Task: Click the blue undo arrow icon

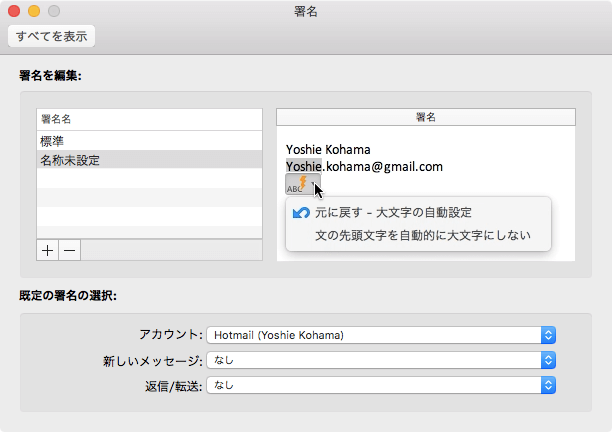Action: tap(299, 213)
